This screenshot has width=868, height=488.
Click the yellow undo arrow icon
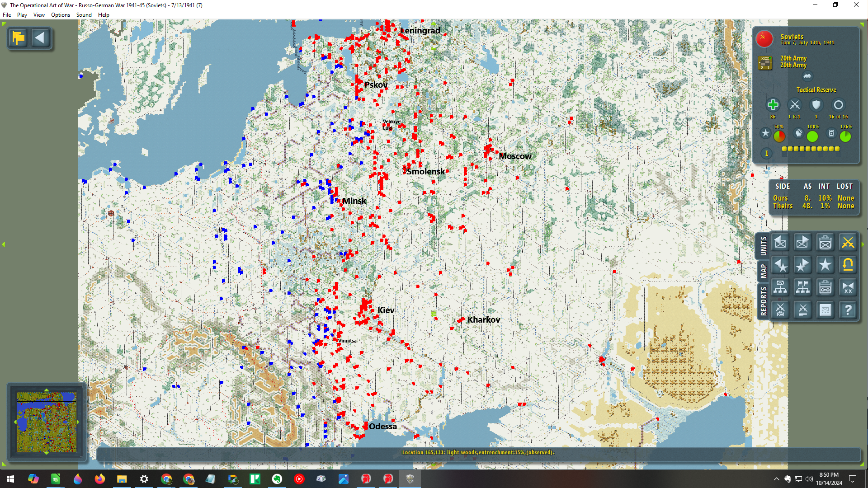click(848, 265)
